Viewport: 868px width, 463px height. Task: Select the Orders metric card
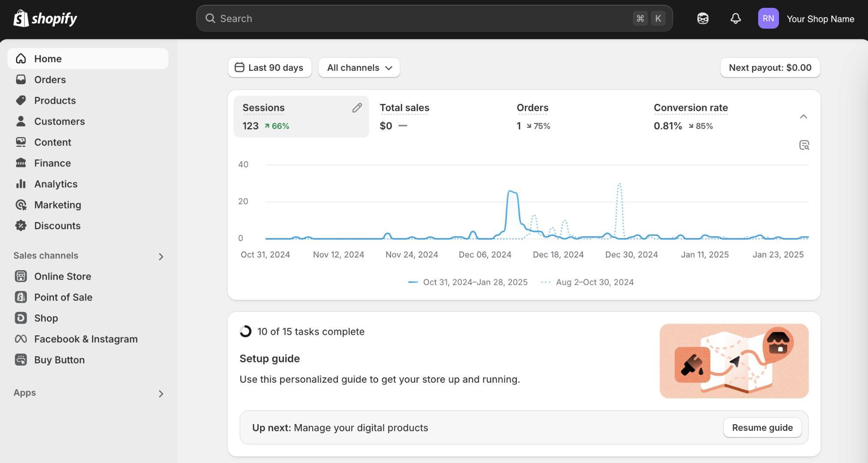coord(576,116)
